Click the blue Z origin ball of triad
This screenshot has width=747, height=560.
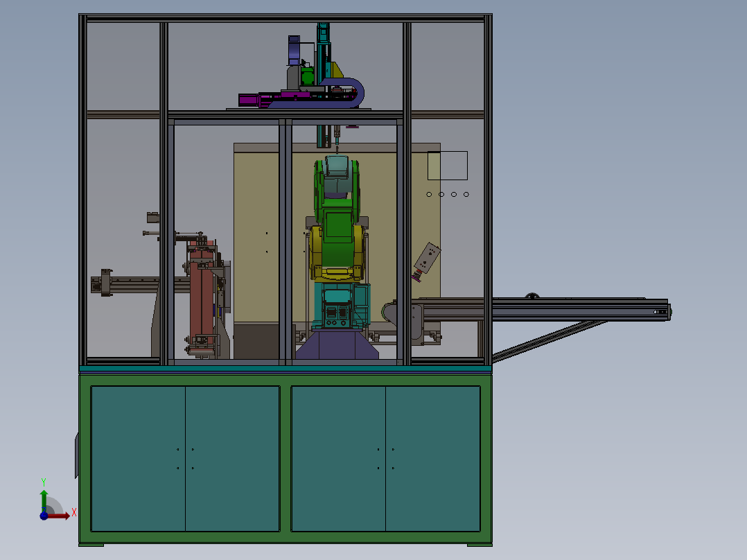tap(44, 516)
